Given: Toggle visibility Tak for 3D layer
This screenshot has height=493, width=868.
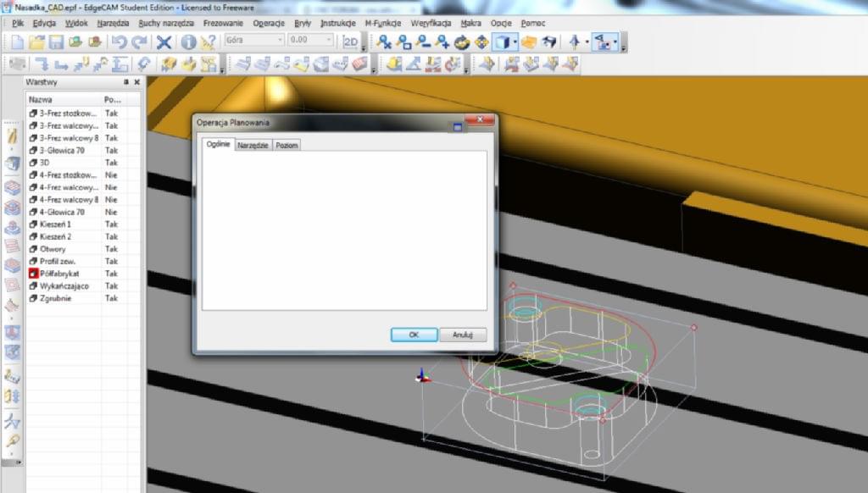Looking at the screenshot, I should 111,163.
